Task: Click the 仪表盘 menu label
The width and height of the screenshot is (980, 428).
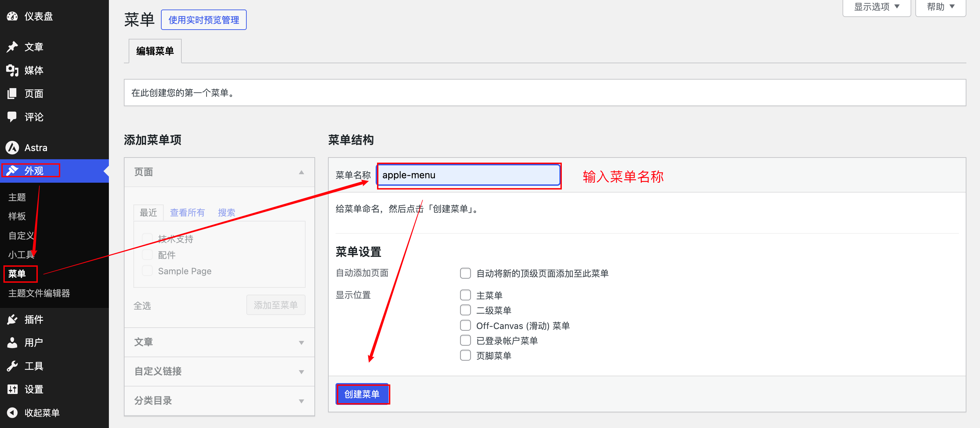Action: [39, 16]
